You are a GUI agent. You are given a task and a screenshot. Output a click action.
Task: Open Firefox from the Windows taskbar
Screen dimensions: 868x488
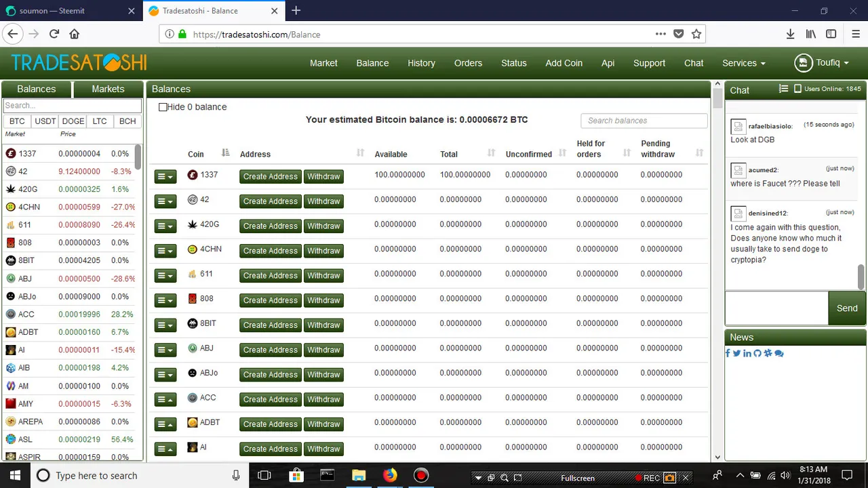point(390,475)
